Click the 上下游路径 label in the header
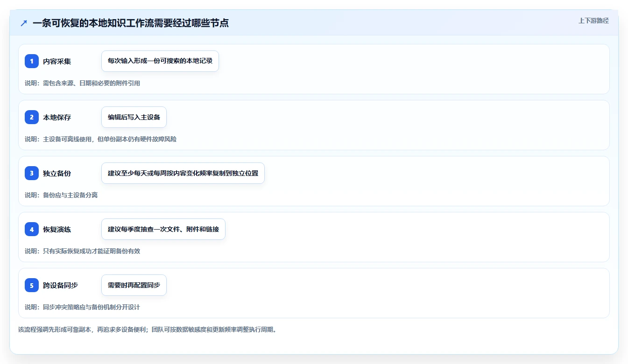This screenshot has height=364, width=628. point(593,21)
